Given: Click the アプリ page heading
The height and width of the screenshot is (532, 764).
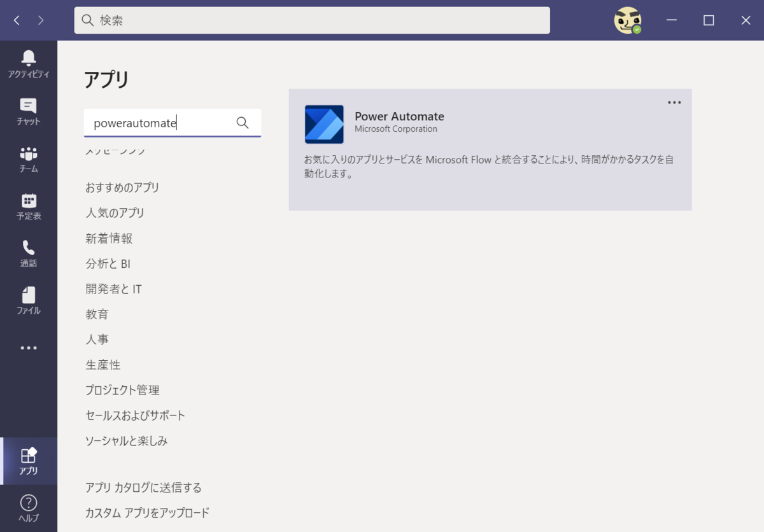Looking at the screenshot, I should (106, 80).
